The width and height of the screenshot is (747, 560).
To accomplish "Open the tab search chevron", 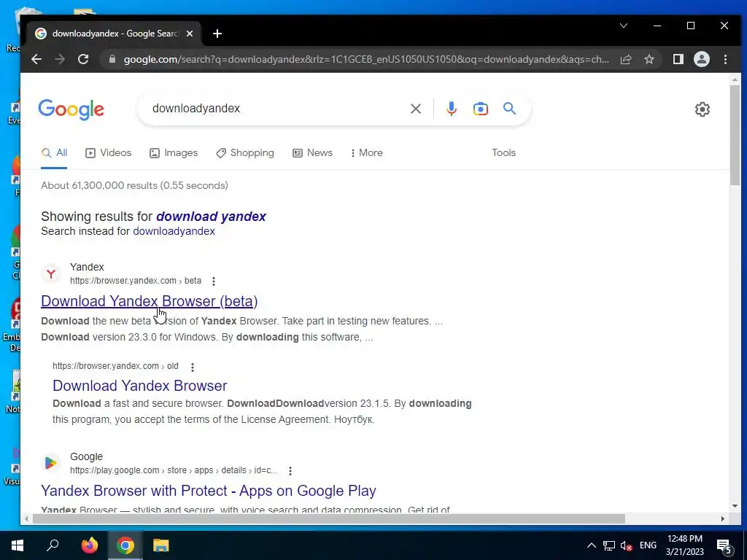I will 624,26.
